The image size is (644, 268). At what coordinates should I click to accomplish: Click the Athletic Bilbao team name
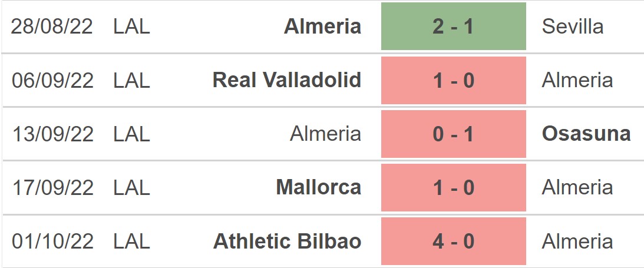tap(287, 241)
